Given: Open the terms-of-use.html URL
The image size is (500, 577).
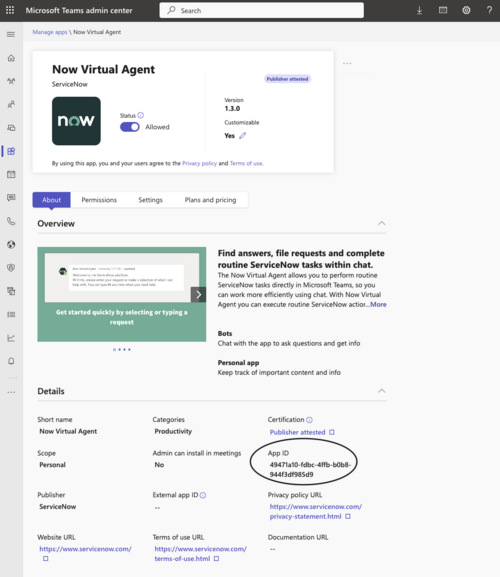Looking at the screenshot, I should tap(201, 553).
